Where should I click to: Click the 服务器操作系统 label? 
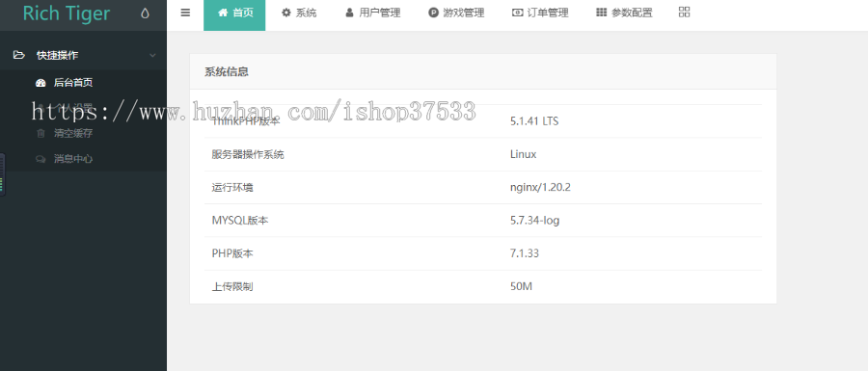click(x=248, y=154)
